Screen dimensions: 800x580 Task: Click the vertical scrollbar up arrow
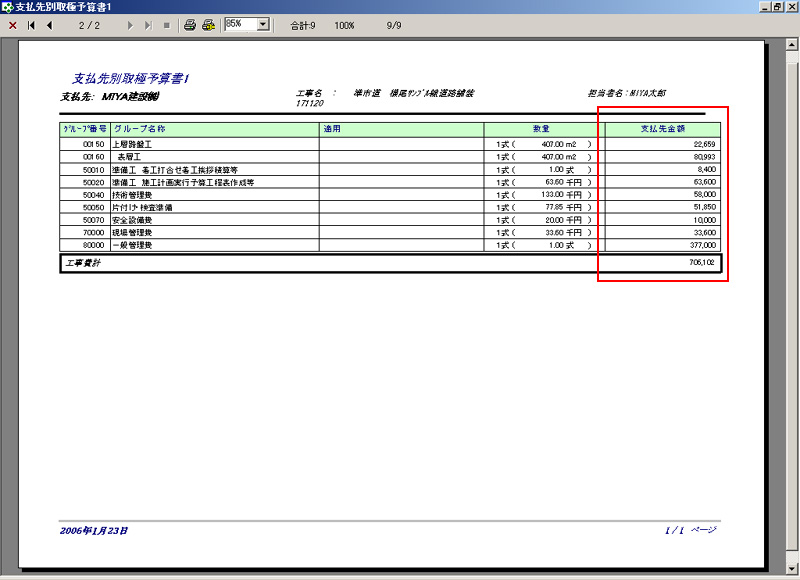tap(791, 44)
